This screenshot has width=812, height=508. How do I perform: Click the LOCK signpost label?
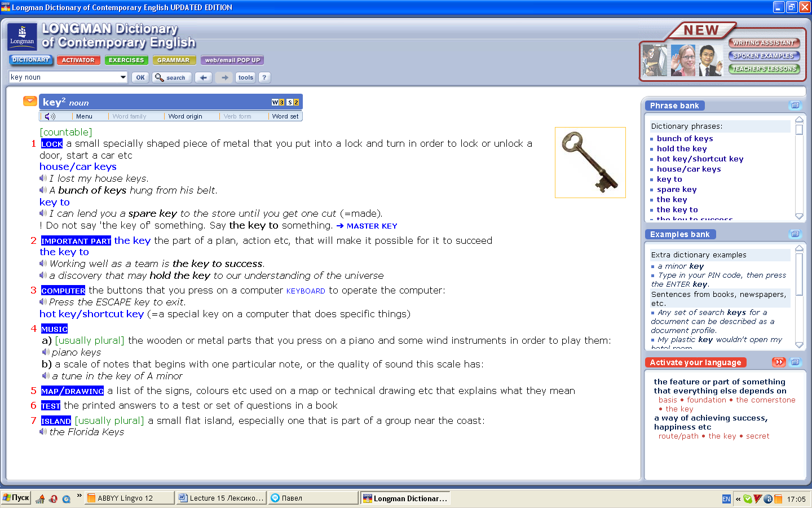pyautogui.click(x=52, y=144)
